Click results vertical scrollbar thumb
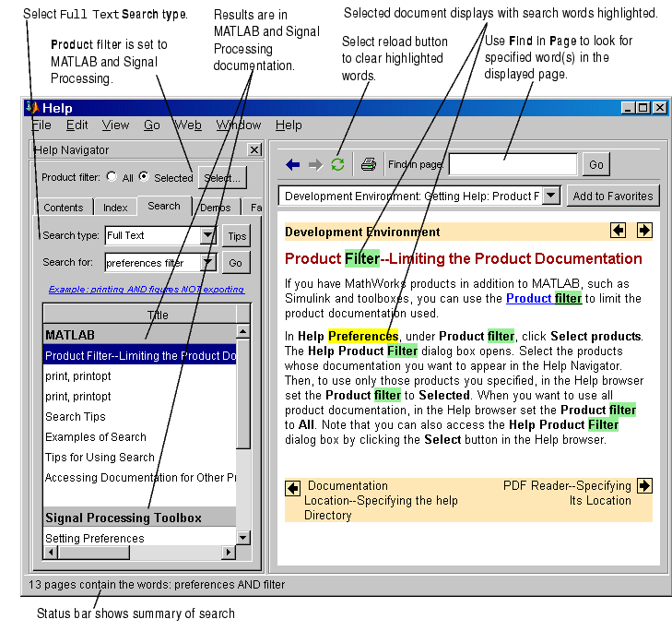Image resolution: width=672 pixels, height=631 pixels. 243,393
